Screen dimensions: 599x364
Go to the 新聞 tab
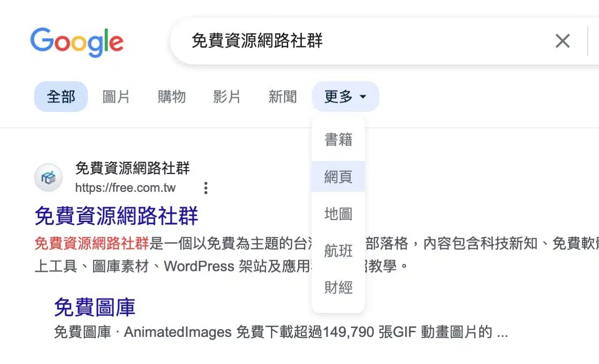pos(282,97)
